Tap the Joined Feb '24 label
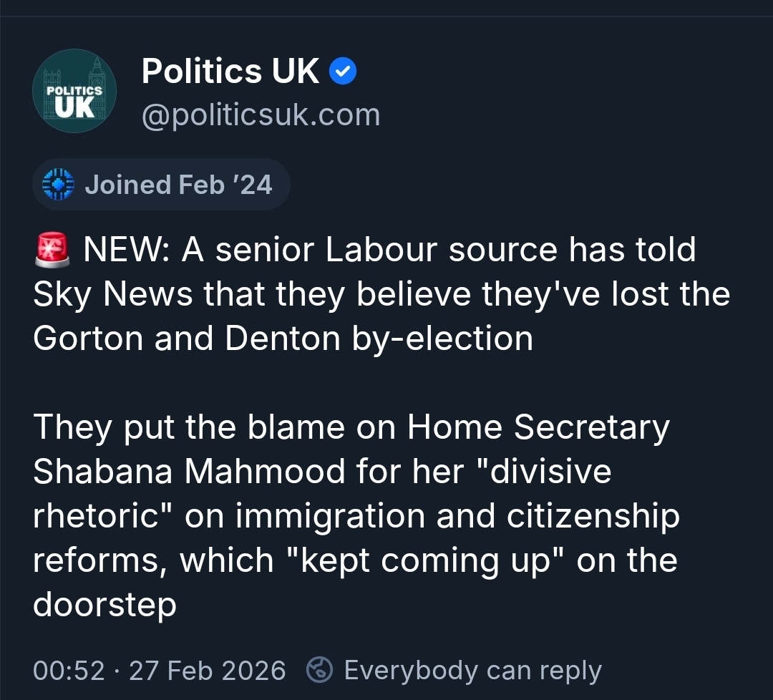The image size is (773, 700). pos(178,185)
